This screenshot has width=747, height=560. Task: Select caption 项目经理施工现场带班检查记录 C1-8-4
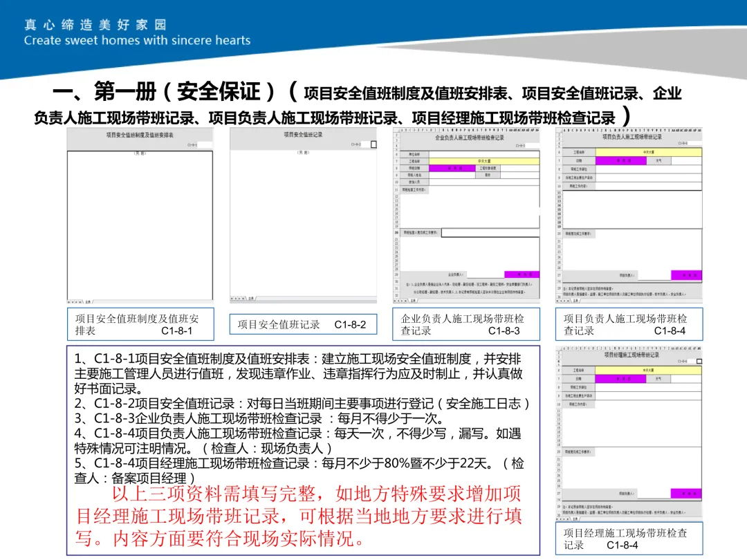pyautogui.click(x=629, y=539)
